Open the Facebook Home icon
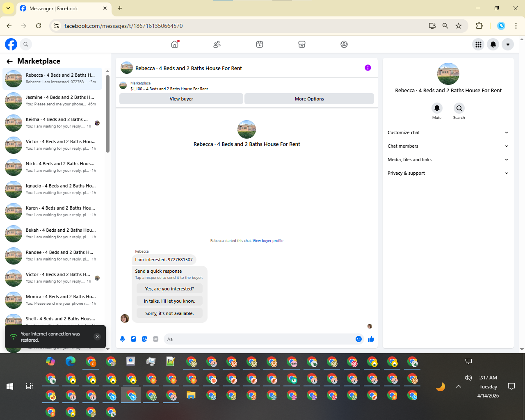 point(175,44)
